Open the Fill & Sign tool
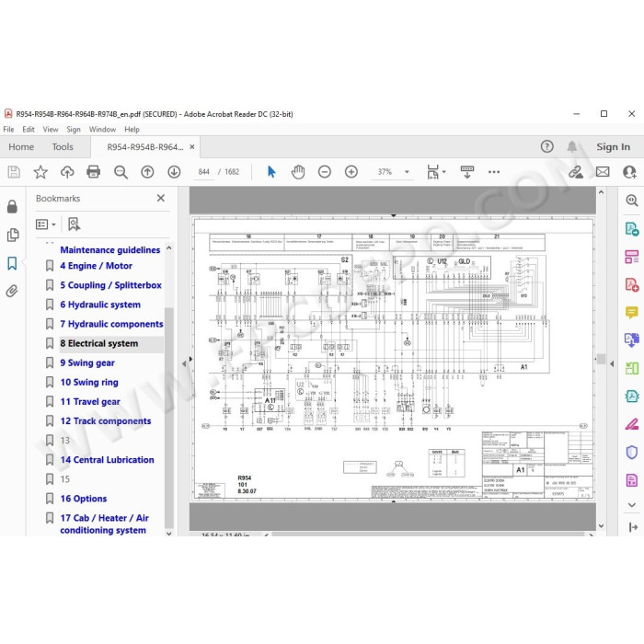 (x=632, y=424)
